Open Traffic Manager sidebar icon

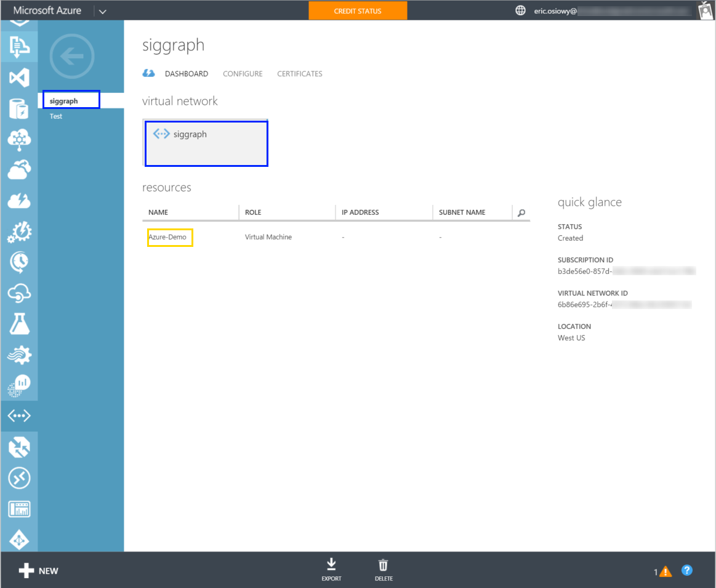pos(19,447)
